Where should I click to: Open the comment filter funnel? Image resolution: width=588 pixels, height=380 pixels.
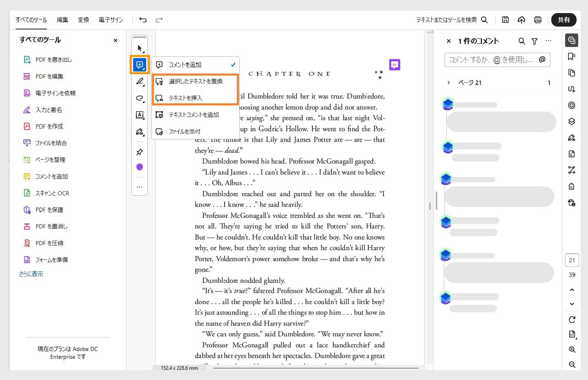click(535, 41)
